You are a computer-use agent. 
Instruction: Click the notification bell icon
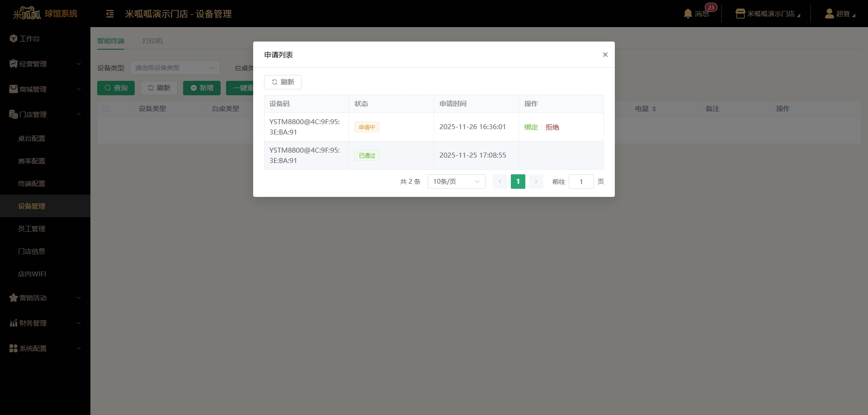pos(688,14)
